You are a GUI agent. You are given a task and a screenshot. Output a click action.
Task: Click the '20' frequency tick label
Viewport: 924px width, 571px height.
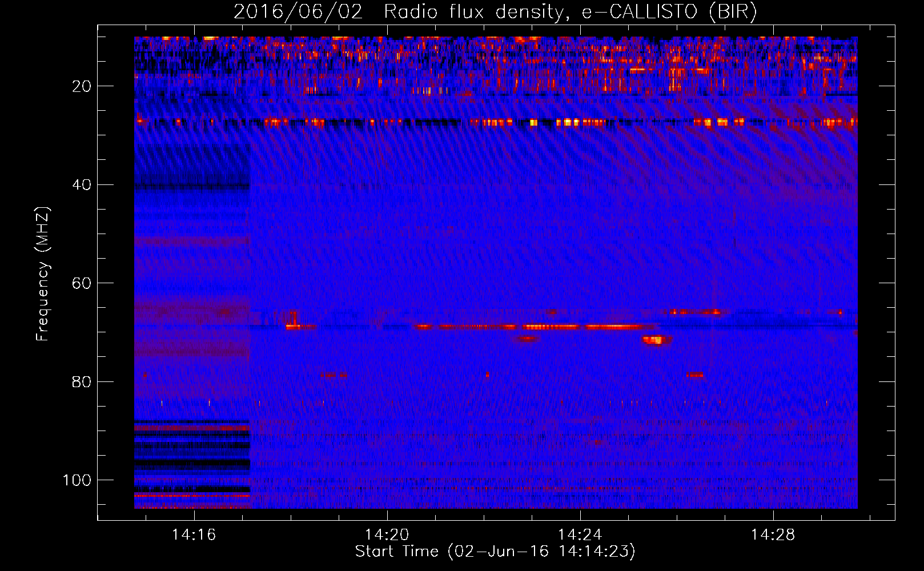click(x=82, y=86)
